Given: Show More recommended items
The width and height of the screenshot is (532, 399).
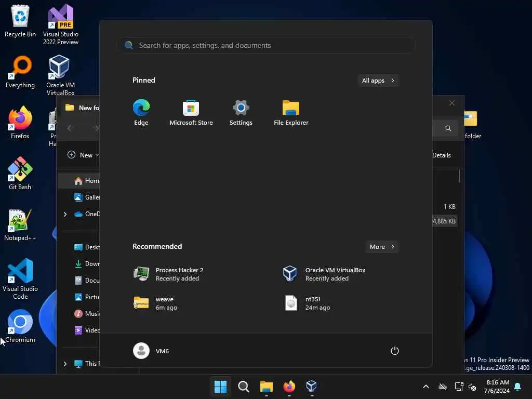Looking at the screenshot, I should click(x=382, y=247).
